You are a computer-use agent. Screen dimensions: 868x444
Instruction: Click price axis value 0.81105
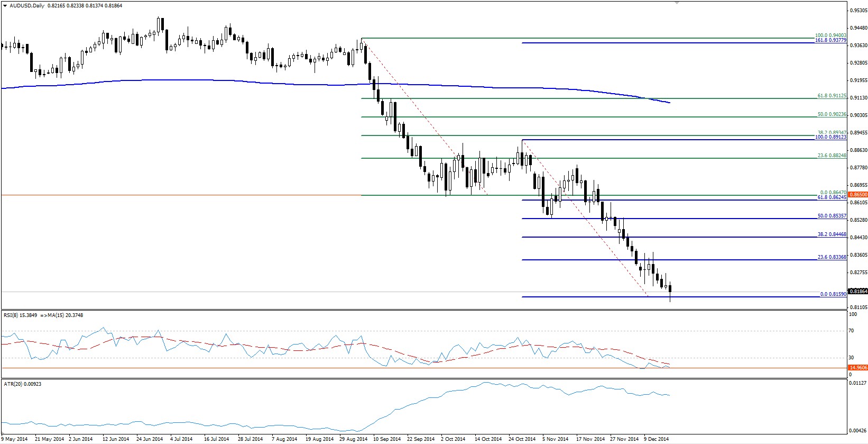(x=859, y=307)
